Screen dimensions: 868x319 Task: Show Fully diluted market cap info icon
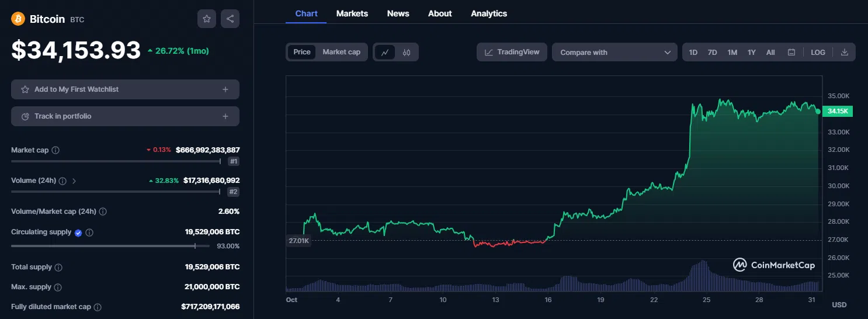point(98,307)
